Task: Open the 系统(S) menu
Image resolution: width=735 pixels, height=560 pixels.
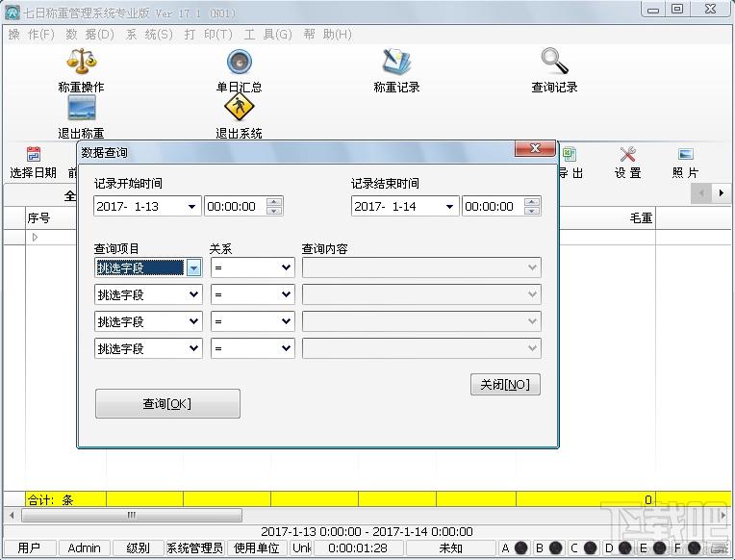Action: pos(149,35)
